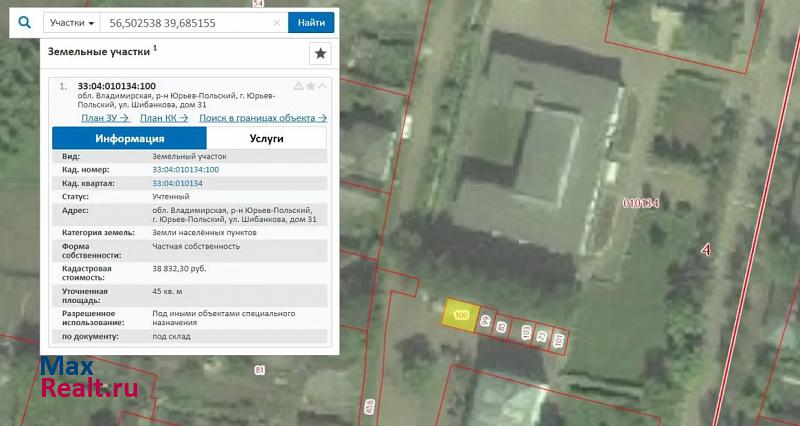Select highlighted yellow parcel 100 on map
The width and height of the screenshot is (800, 426).
click(460, 314)
